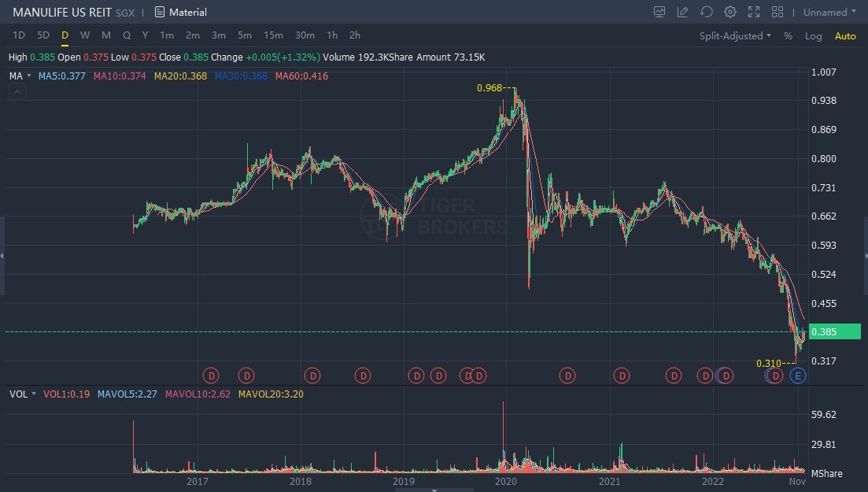Click the SGX exchange label
Screen dimensions: 868x492
(x=125, y=13)
